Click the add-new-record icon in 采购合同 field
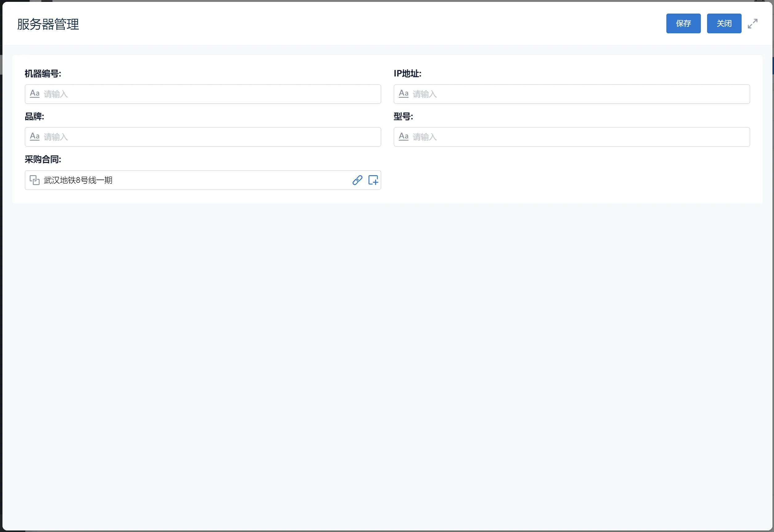Viewport: 774px width, 532px height. click(373, 180)
